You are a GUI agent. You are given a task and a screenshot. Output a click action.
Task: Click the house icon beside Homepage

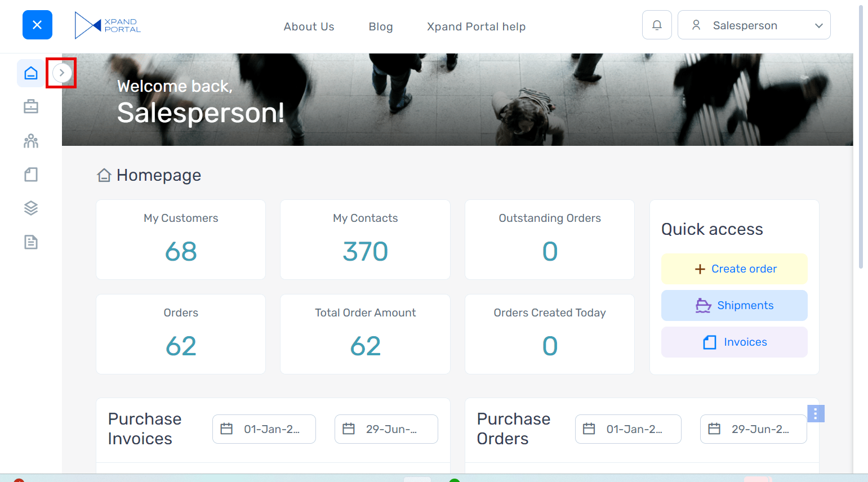point(104,175)
